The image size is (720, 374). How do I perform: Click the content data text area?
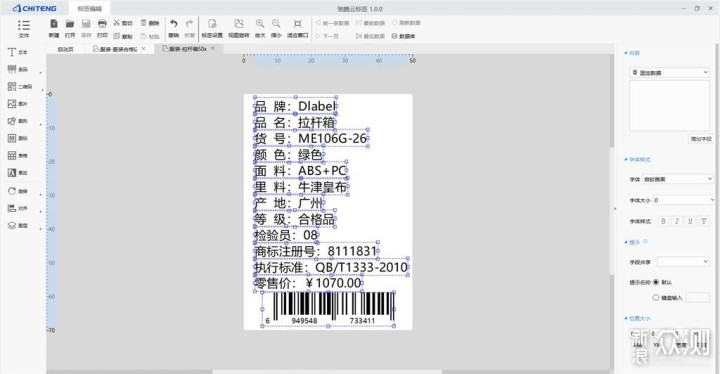[x=669, y=106]
